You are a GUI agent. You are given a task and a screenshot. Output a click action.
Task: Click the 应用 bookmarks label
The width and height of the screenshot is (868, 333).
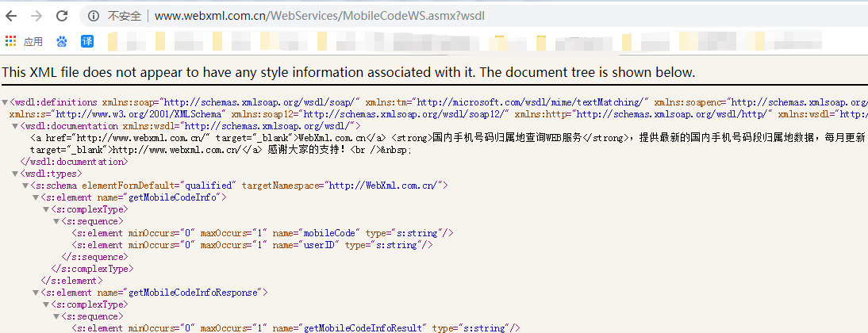point(33,41)
